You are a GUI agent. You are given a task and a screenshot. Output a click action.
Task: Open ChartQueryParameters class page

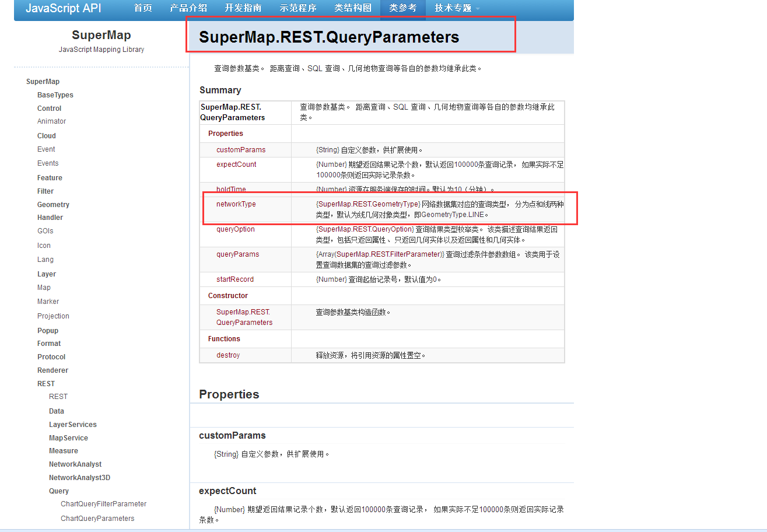97,519
